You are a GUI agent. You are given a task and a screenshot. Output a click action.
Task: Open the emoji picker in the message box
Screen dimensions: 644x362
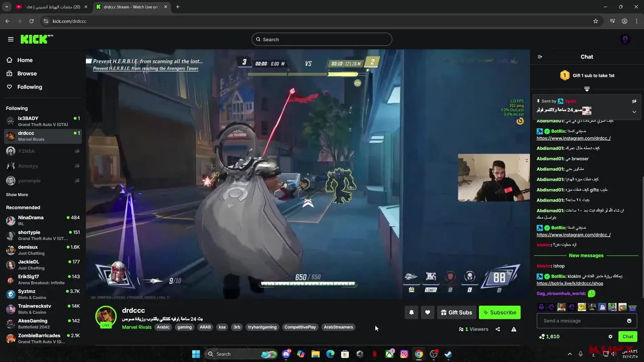coord(629,321)
